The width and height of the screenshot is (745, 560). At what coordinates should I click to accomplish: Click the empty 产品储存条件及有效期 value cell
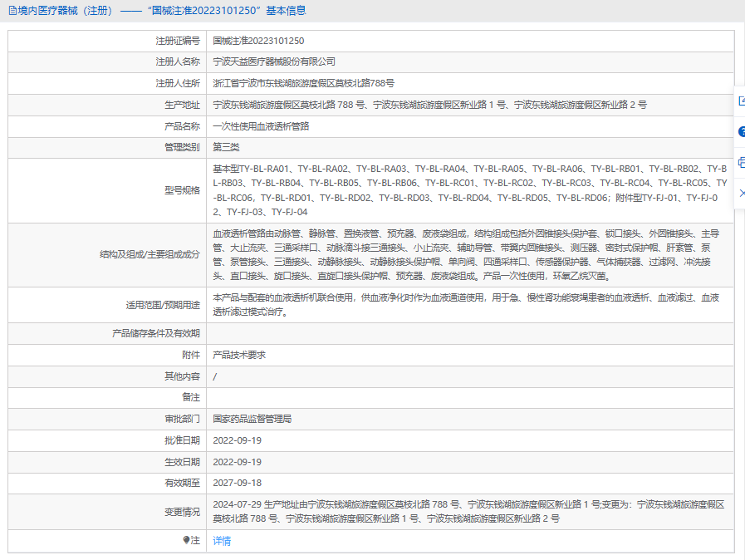click(x=469, y=333)
